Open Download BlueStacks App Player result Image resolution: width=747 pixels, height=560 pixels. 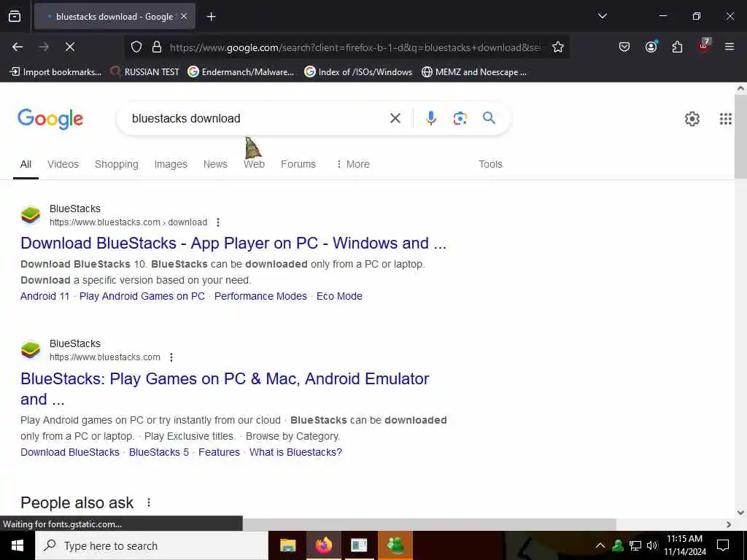point(233,244)
